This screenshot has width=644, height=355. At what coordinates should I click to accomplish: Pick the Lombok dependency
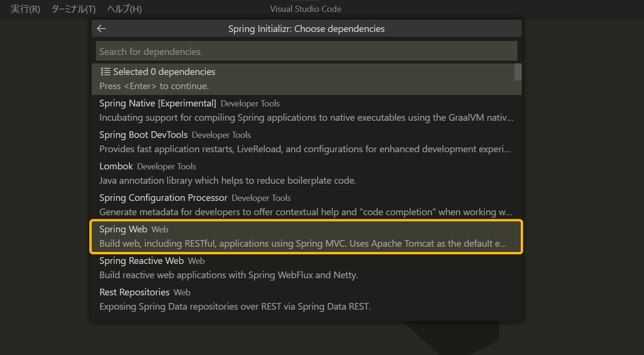click(x=307, y=173)
